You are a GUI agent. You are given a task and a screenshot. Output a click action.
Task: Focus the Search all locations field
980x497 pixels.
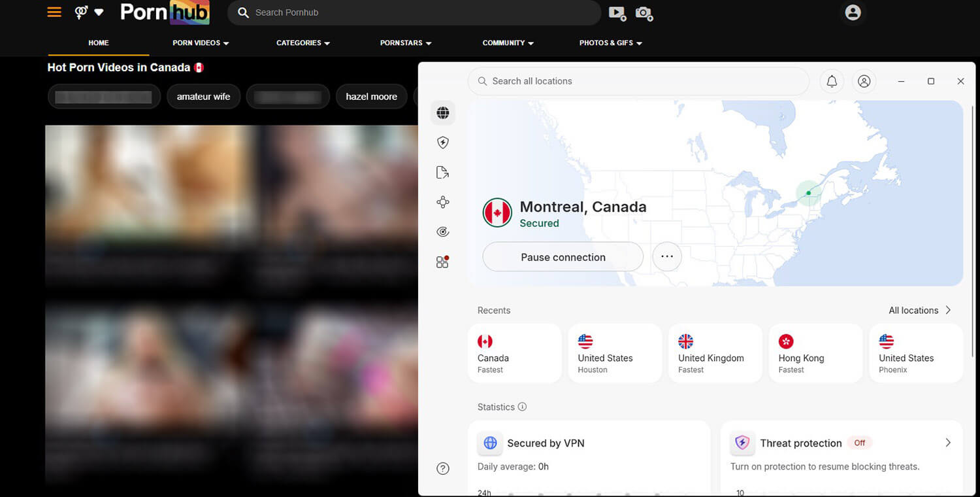pos(638,81)
